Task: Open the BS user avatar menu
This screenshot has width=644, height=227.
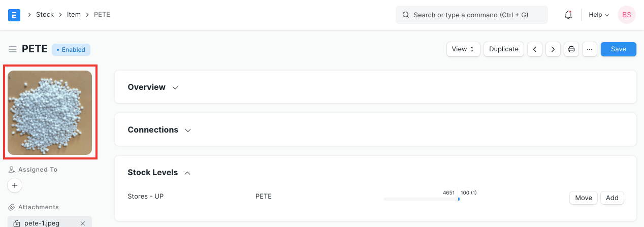Action: click(626, 15)
